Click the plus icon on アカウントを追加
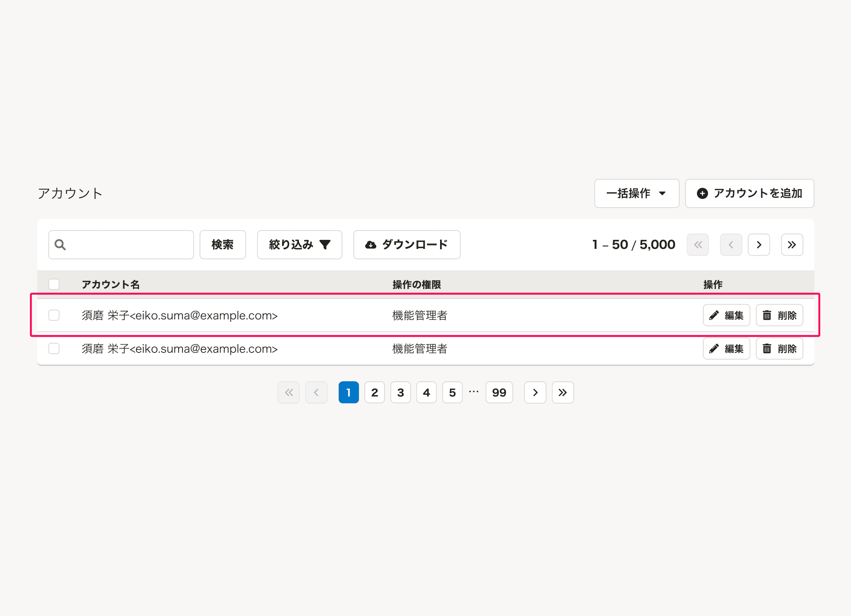This screenshot has height=616, width=851. 704,193
